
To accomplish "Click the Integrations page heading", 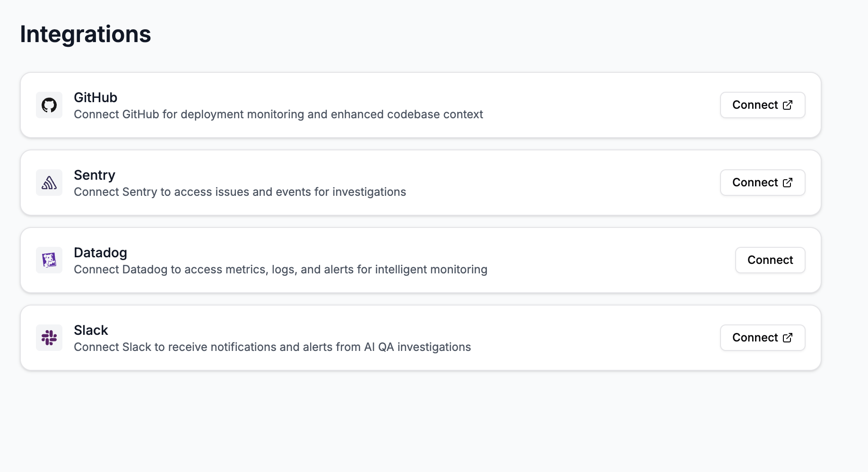I will [x=86, y=35].
